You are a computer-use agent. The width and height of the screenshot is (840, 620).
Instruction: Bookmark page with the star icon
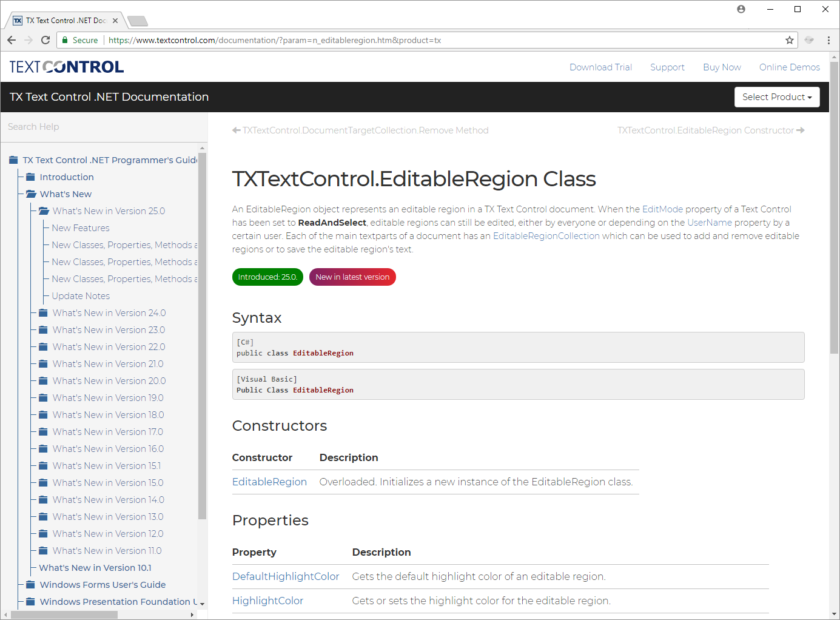click(790, 40)
